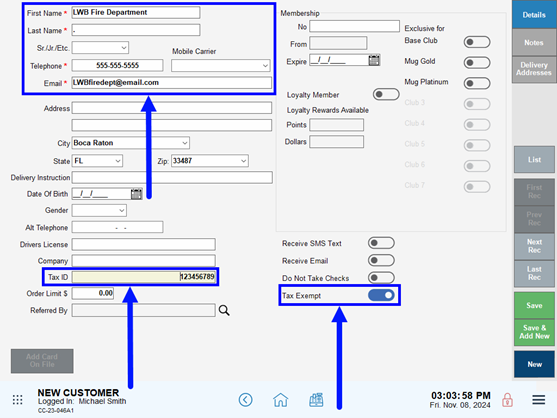Click the green Save button
This screenshot has width=557, height=418.
click(x=534, y=305)
